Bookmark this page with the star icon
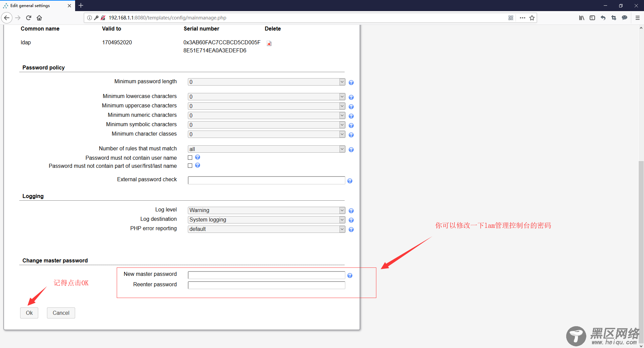This screenshot has width=644, height=348. [x=532, y=18]
